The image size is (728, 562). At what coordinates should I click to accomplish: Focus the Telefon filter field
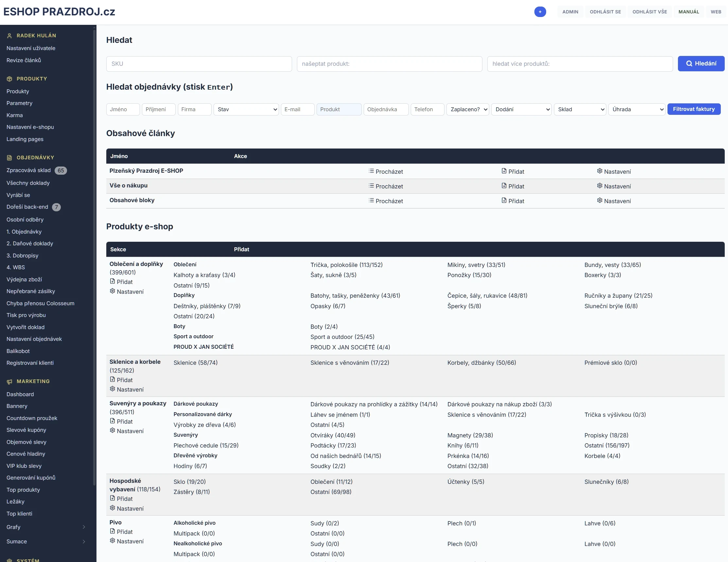tap(427, 109)
